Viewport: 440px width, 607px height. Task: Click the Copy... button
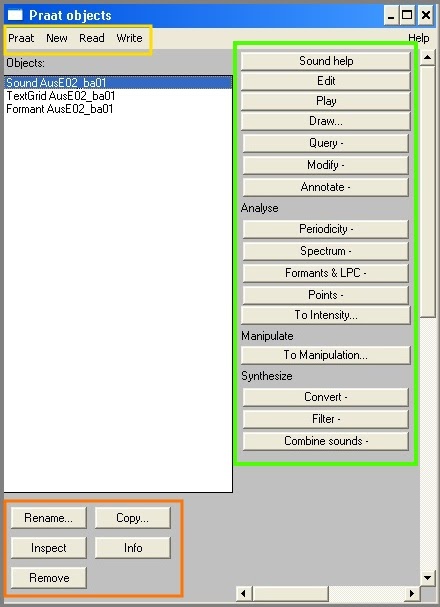(x=132, y=518)
